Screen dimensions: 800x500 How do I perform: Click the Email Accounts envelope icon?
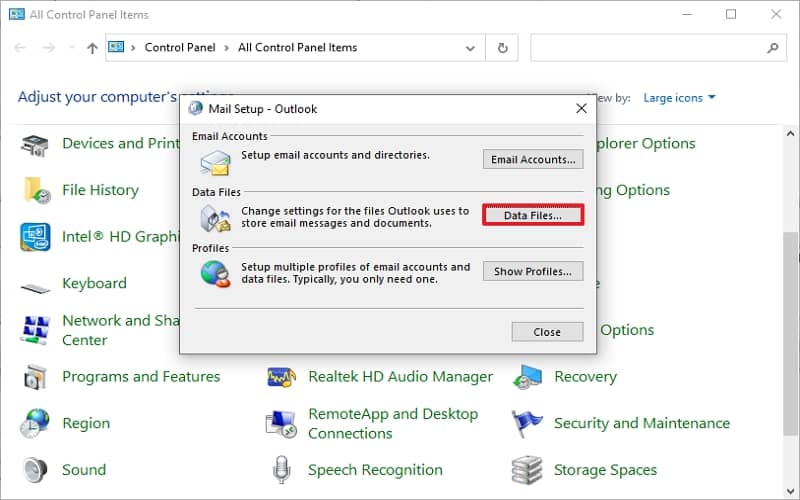215,162
